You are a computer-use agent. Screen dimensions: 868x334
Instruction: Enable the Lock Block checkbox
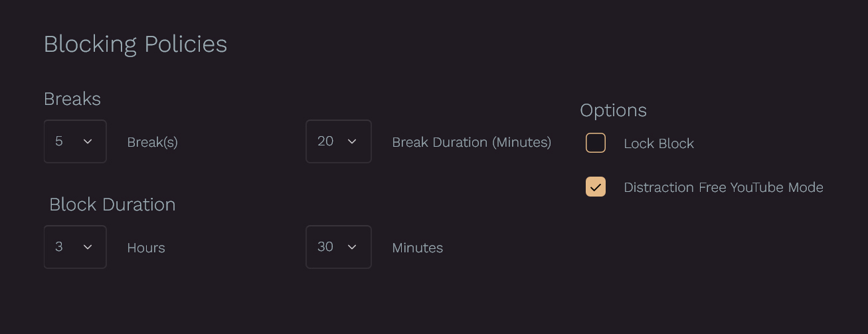[x=596, y=143]
